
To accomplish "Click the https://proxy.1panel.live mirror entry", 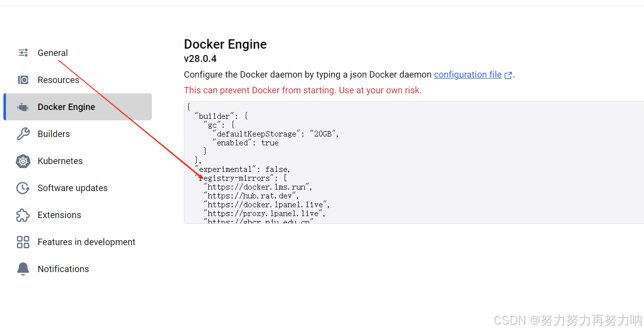I will (264, 214).
